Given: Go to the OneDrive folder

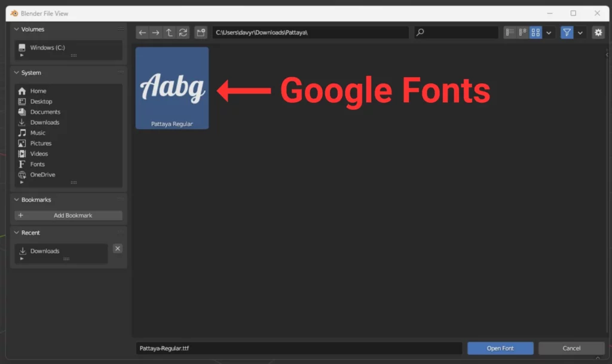Looking at the screenshot, I should pyautogui.click(x=68, y=175).
